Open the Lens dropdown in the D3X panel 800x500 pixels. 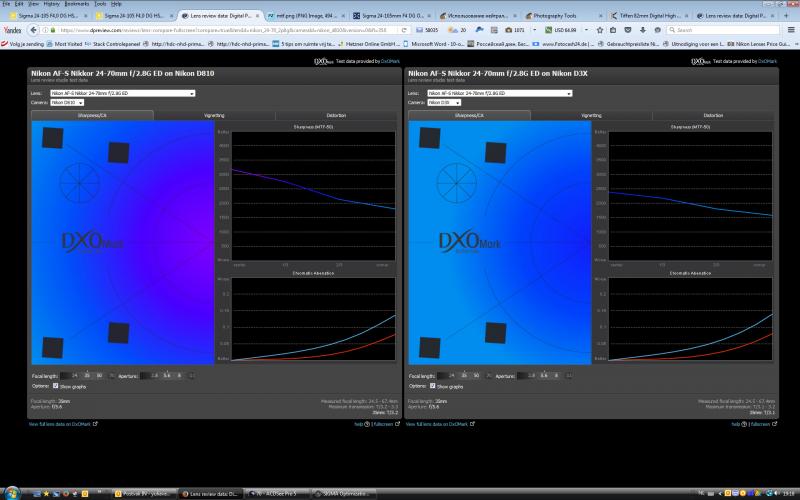499,93
